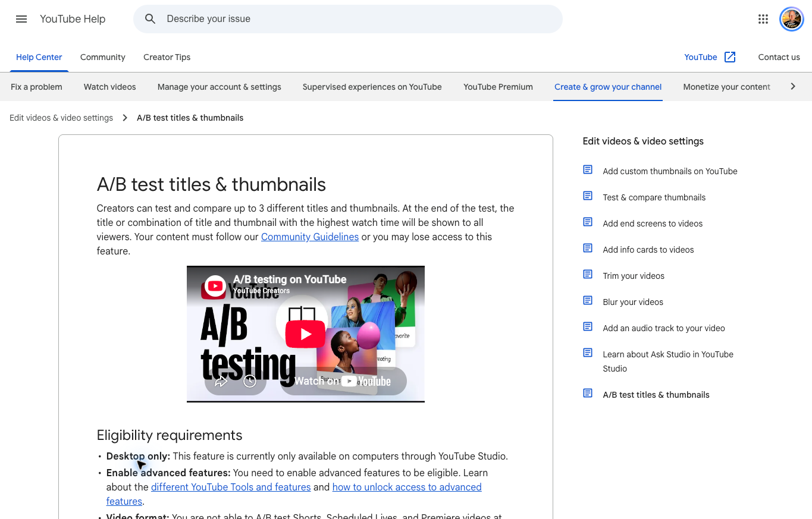Click the Contact us link

[779, 57]
